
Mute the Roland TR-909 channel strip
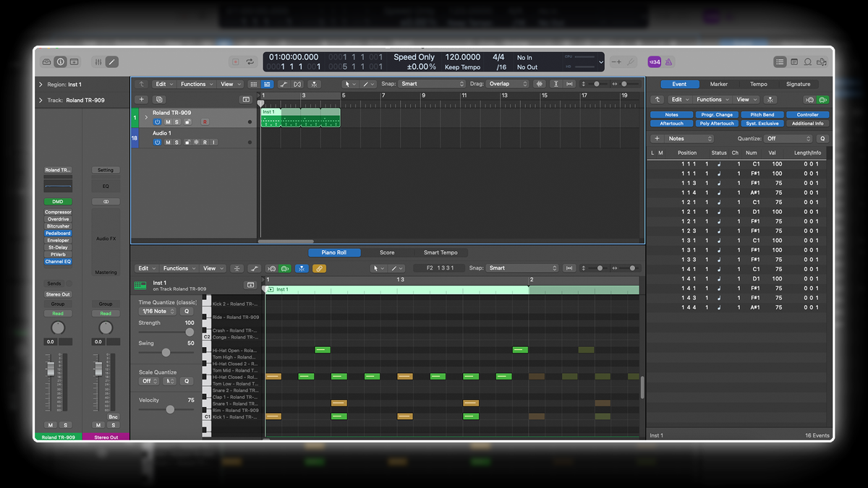pyautogui.click(x=51, y=425)
